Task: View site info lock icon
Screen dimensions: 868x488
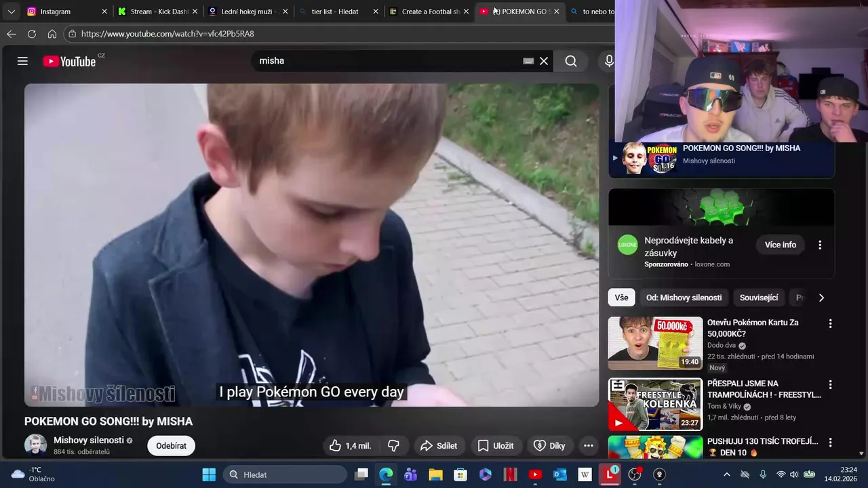Action: (73, 34)
